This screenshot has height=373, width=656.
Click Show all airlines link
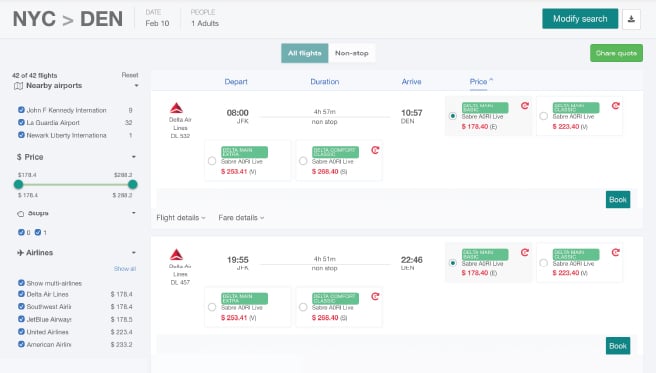click(x=125, y=268)
